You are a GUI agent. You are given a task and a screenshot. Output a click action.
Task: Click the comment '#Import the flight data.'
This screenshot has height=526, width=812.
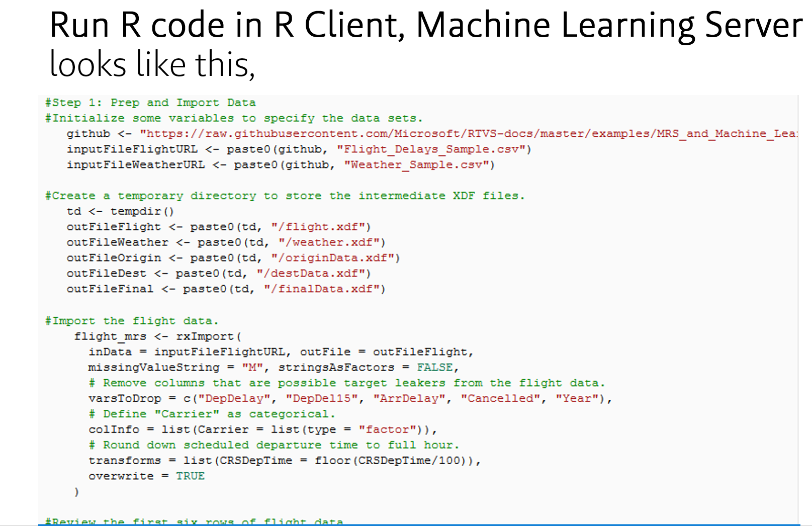(x=132, y=321)
